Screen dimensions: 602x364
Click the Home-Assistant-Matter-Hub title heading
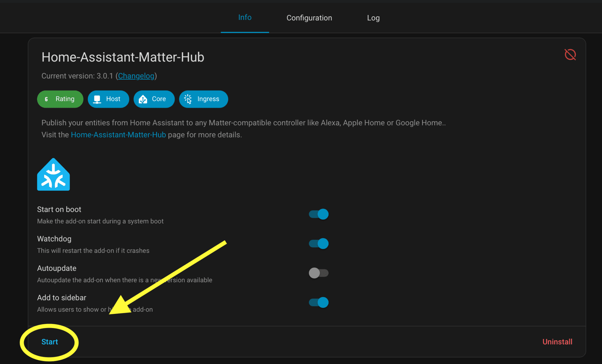click(123, 57)
